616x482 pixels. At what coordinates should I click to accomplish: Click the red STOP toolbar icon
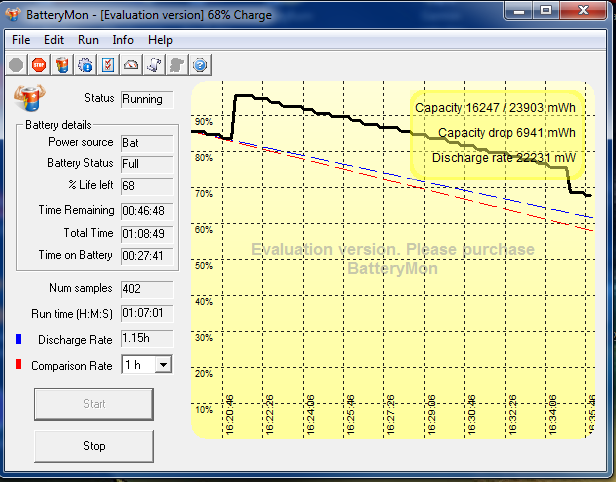point(39,65)
